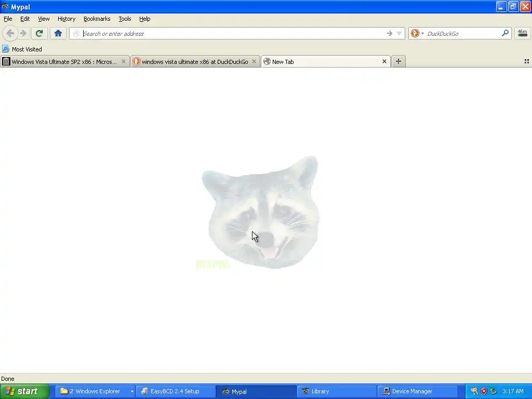Click the magnifier search button

505,33
